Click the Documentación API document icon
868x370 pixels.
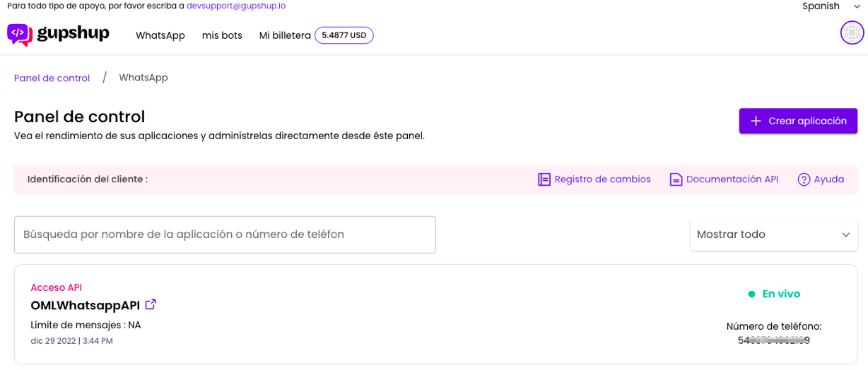point(676,179)
